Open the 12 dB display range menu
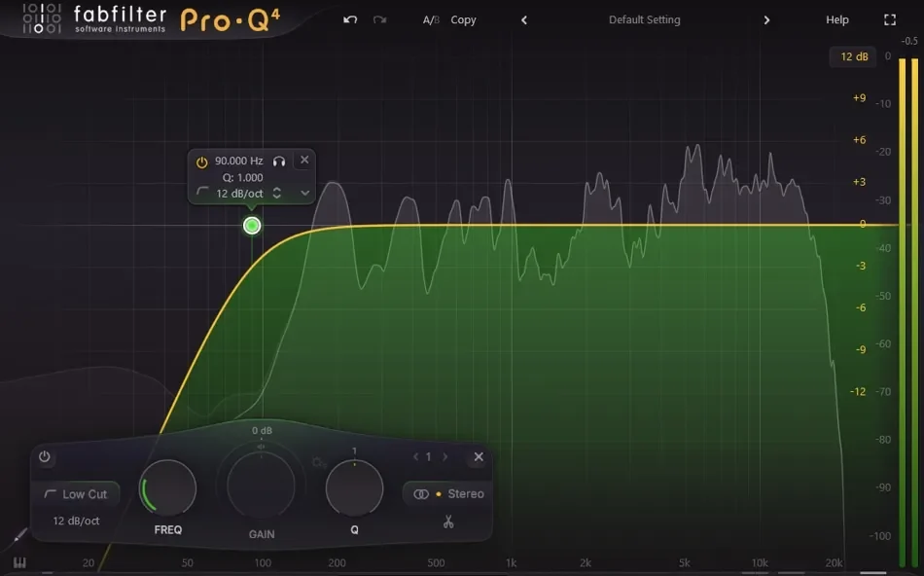The height and width of the screenshot is (576, 924). coord(853,56)
